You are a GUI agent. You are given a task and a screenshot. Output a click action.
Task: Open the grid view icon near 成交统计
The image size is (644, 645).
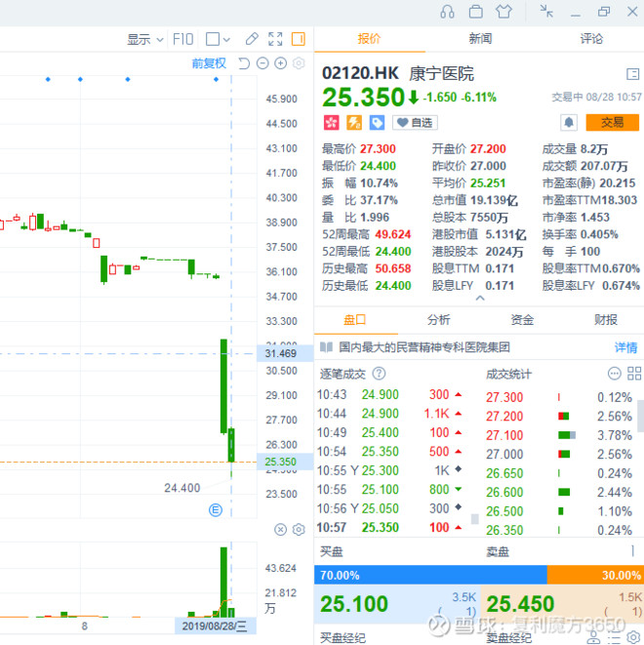pyautogui.click(x=633, y=374)
